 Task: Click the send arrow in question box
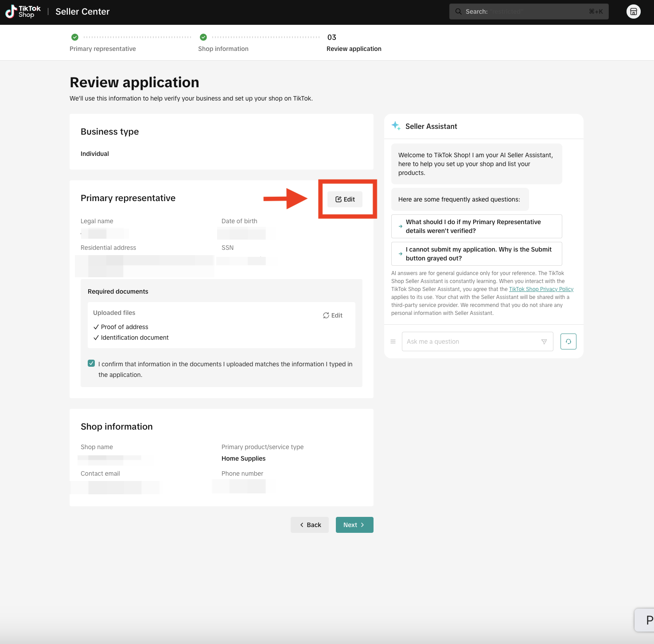coord(544,341)
